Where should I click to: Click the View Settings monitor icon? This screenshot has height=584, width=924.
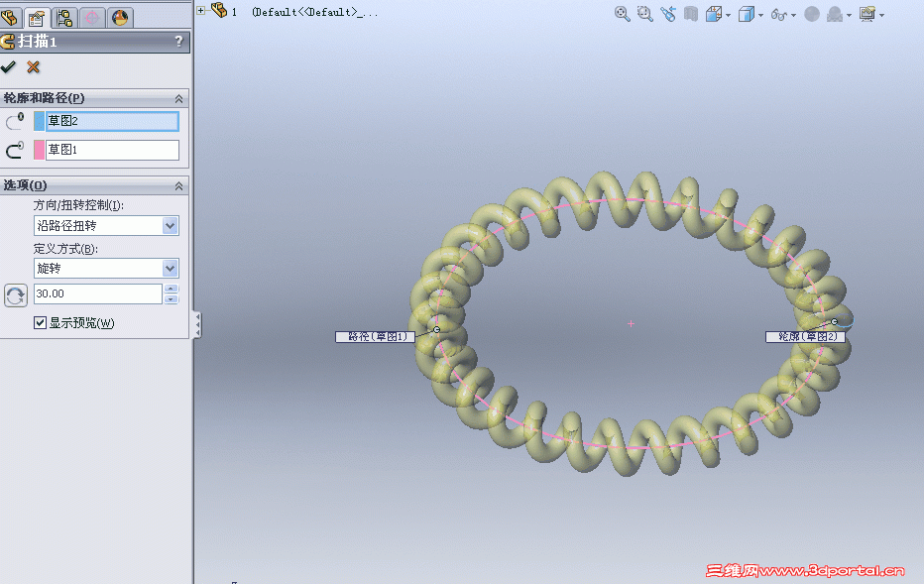click(866, 14)
